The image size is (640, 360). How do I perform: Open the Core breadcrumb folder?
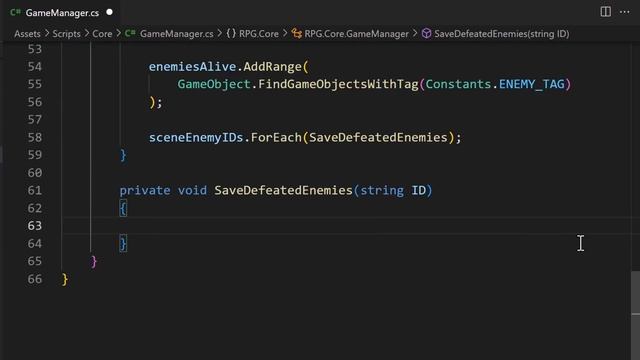pyautogui.click(x=102, y=34)
